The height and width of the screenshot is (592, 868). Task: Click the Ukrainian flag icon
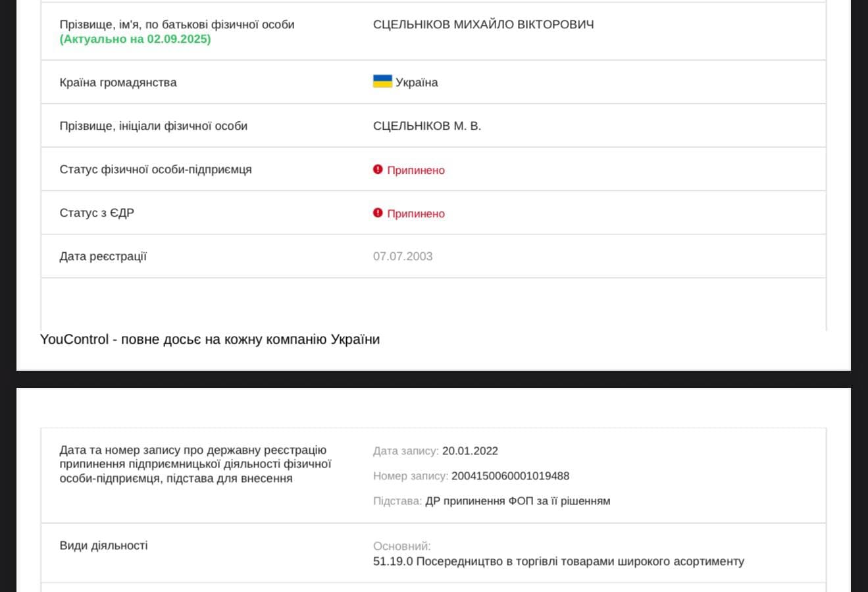coord(382,82)
